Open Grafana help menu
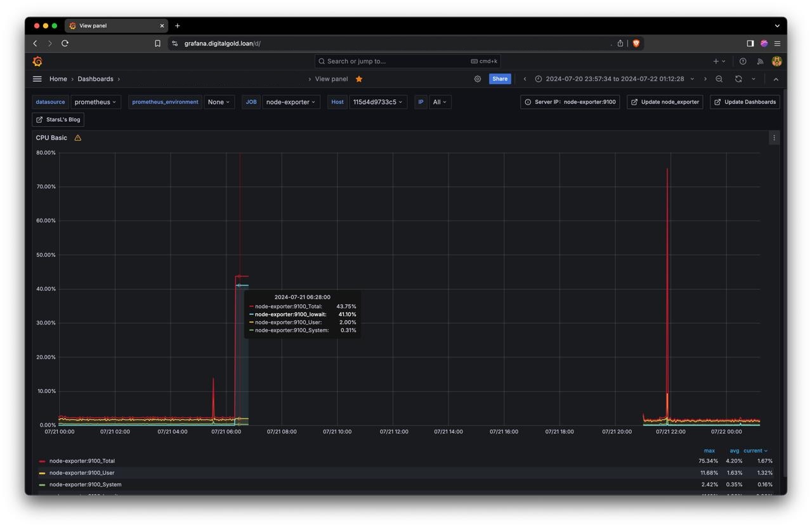 click(743, 61)
